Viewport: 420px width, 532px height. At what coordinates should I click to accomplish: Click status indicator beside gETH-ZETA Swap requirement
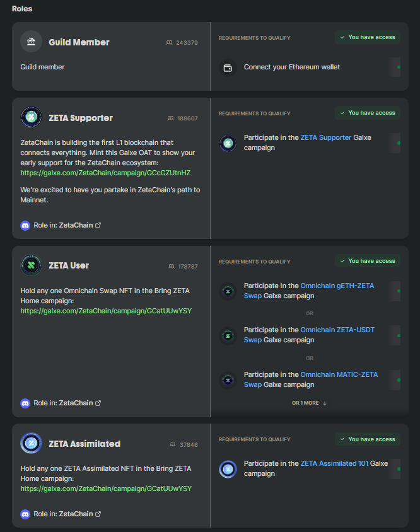(x=399, y=291)
